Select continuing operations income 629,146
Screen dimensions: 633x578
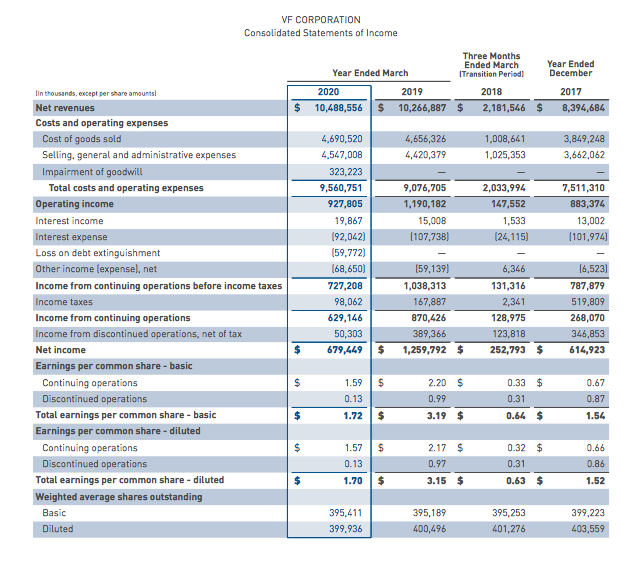pos(345,318)
